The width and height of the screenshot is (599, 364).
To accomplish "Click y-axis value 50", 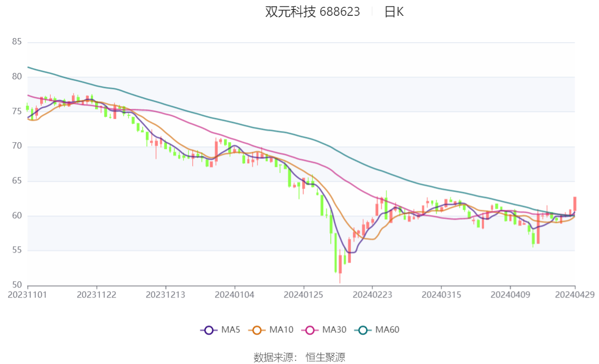I will [17, 285].
